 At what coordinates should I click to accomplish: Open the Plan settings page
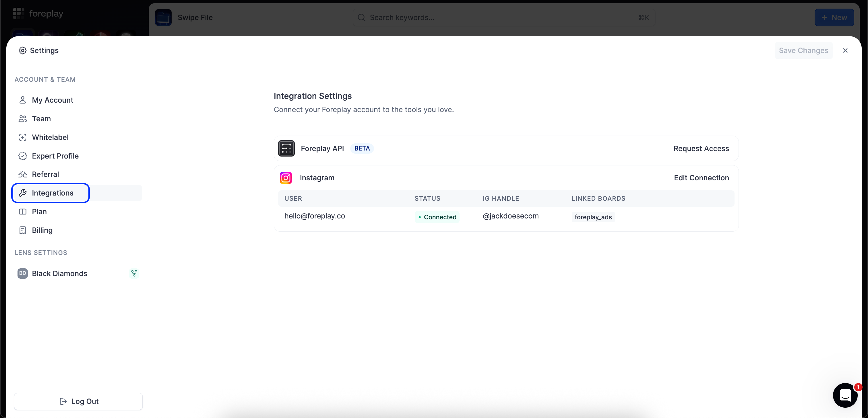click(78, 211)
